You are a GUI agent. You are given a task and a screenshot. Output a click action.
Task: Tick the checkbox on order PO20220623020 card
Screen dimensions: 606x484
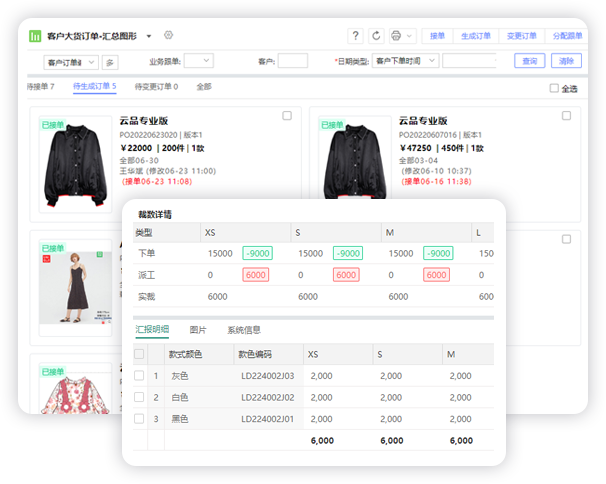pos(287,116)
